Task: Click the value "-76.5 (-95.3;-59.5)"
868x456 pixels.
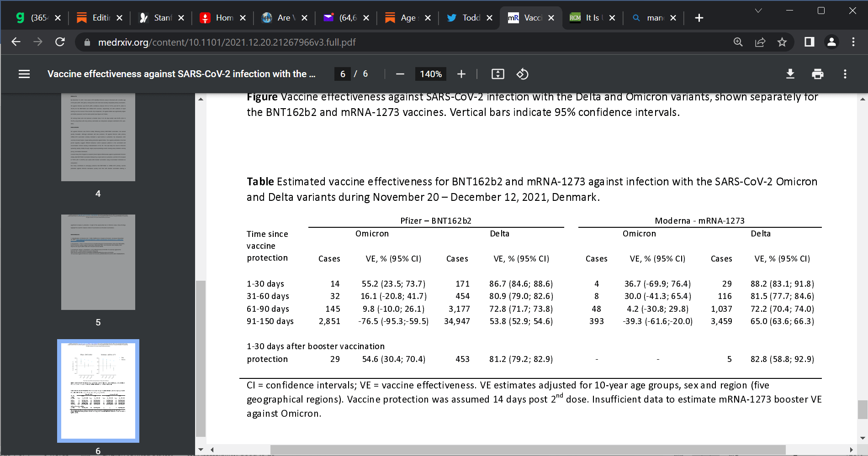Action: point(393,321)
